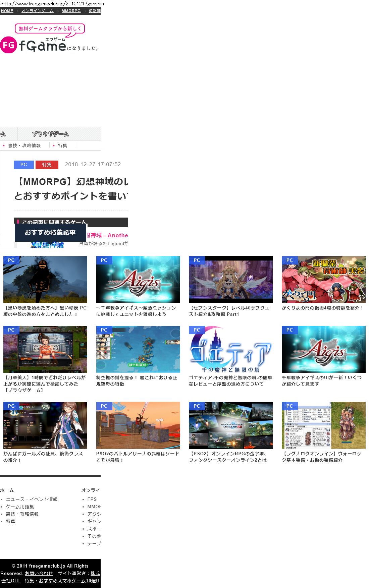Open おすすめスマホゲーム10選 footer link

click(x=69, y=581)
